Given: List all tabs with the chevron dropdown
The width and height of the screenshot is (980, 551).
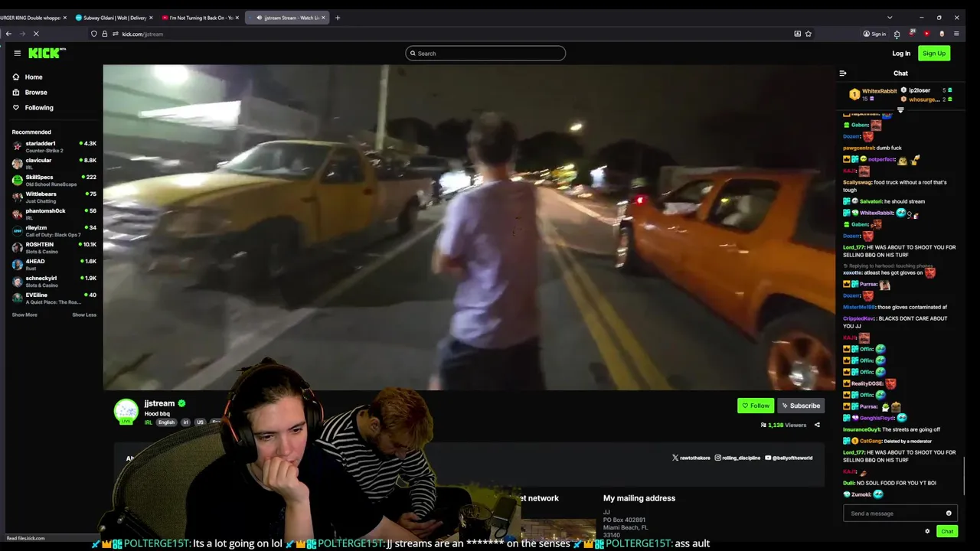Looking at the screenshot, I should point(890,18).
